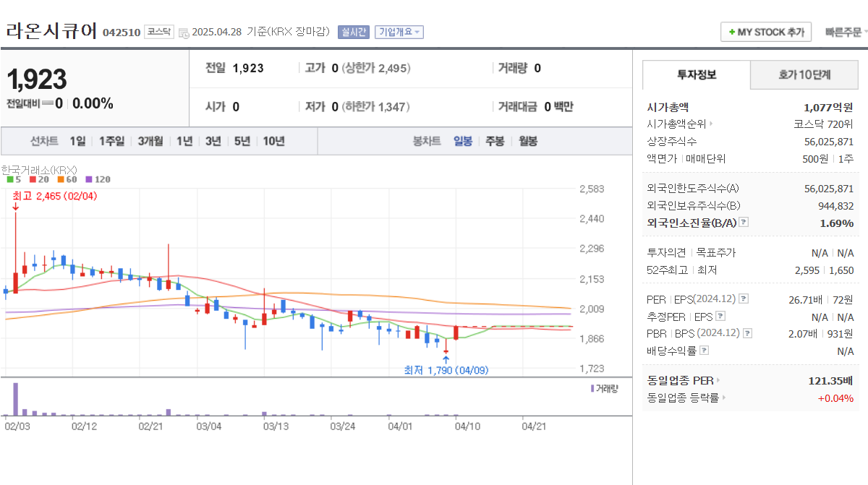Click the 최저 1,790 (04/09) chart marker
This screenshot has height=485, width=868.
(447, 369)
